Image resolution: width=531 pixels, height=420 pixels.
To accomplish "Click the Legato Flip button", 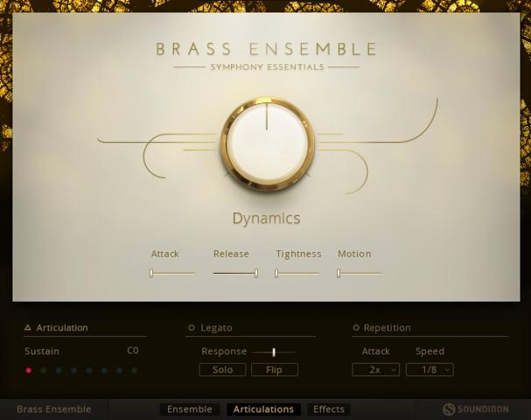I will click(275, 369).
